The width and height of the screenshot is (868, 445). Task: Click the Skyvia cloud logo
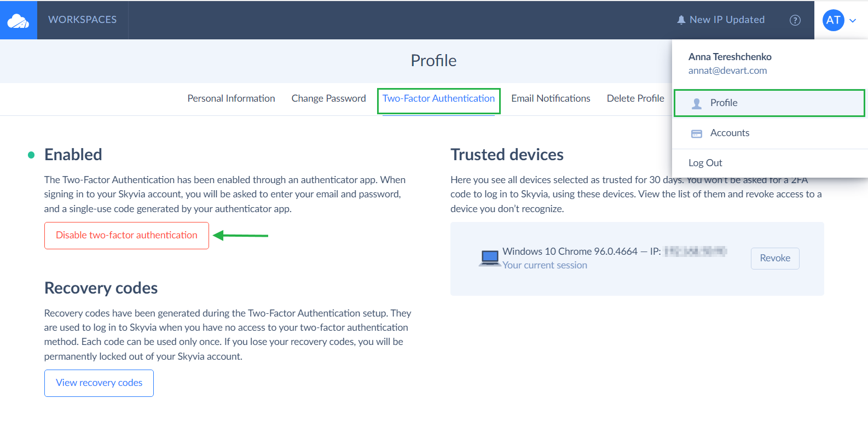[x=18, y=20]
